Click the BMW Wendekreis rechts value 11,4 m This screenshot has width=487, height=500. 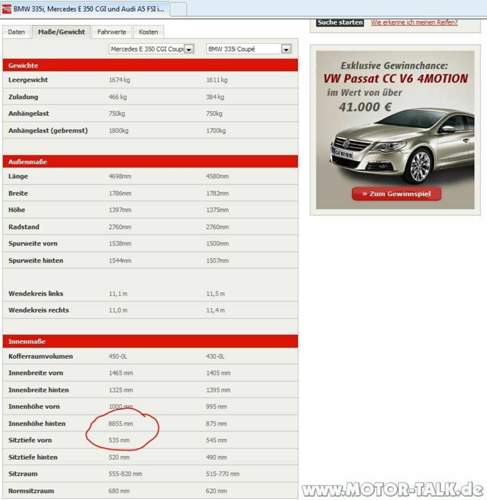215,310
